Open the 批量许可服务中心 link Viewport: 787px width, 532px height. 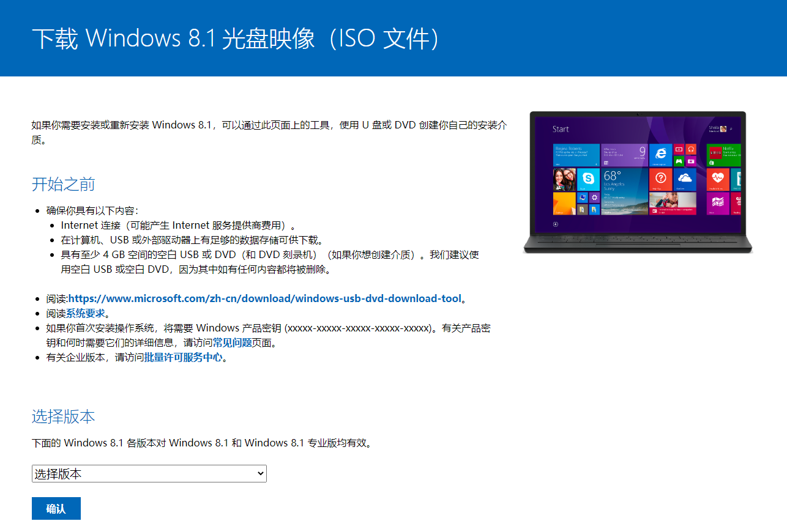(x=184, y=358)
